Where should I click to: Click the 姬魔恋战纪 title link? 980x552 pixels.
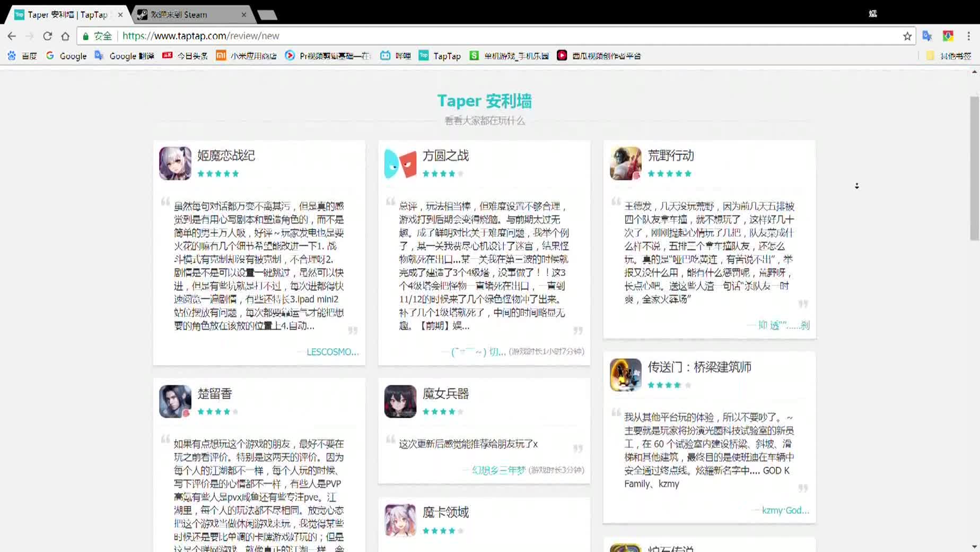click(226, 156)
